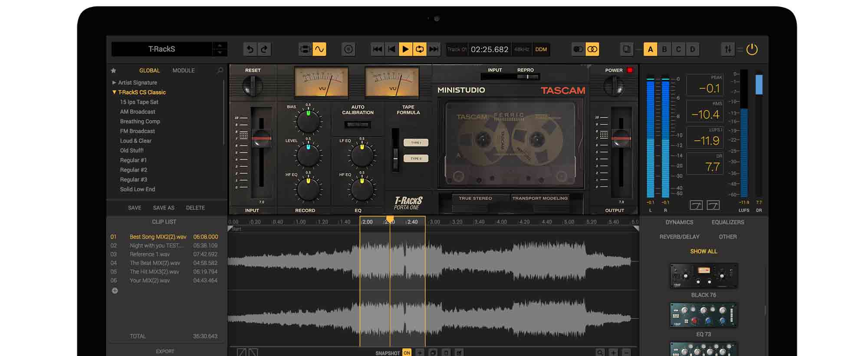Click the EXPORT button
The image size is (868, 356).
pyautogui.click(x=165, y=351)
